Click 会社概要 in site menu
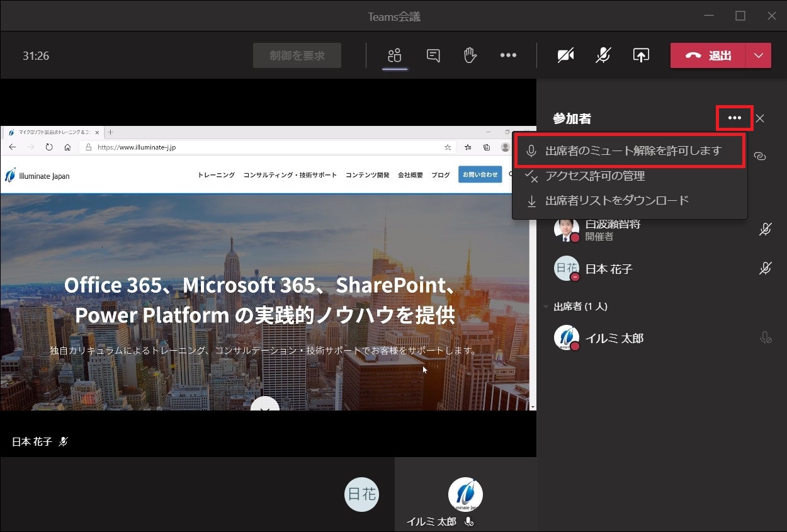 coord(410,175)
